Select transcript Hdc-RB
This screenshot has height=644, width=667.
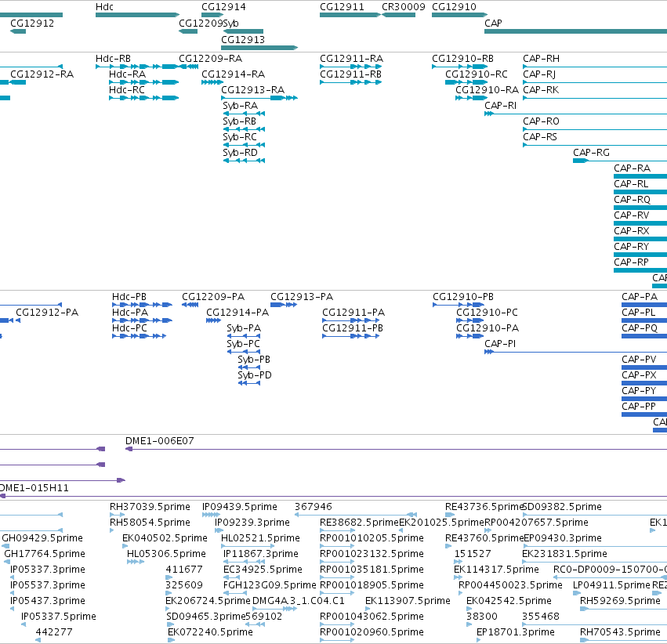[x=137, y=67]
